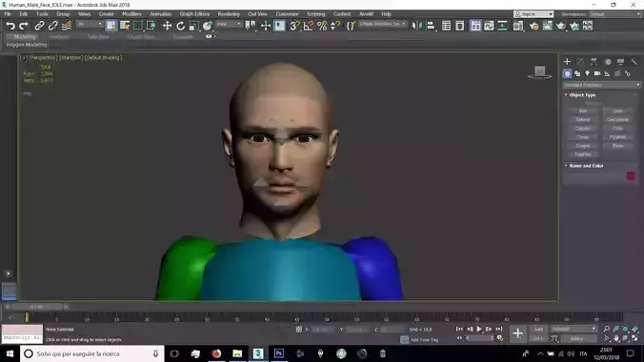This screenshot has height=362, width=644.
Task: Click the timeline frame 50 marker
Action: (327, 318)
